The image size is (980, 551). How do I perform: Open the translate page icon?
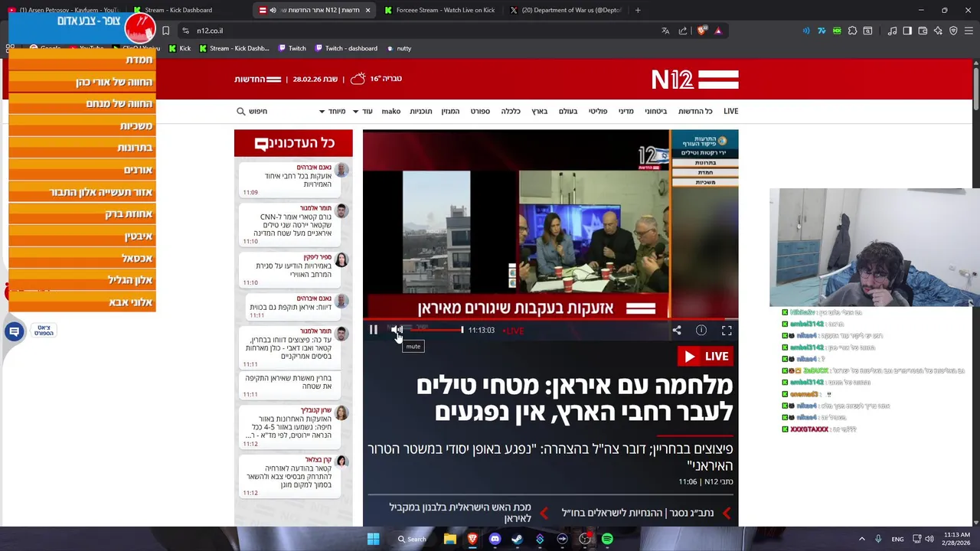tap(665, 31)
